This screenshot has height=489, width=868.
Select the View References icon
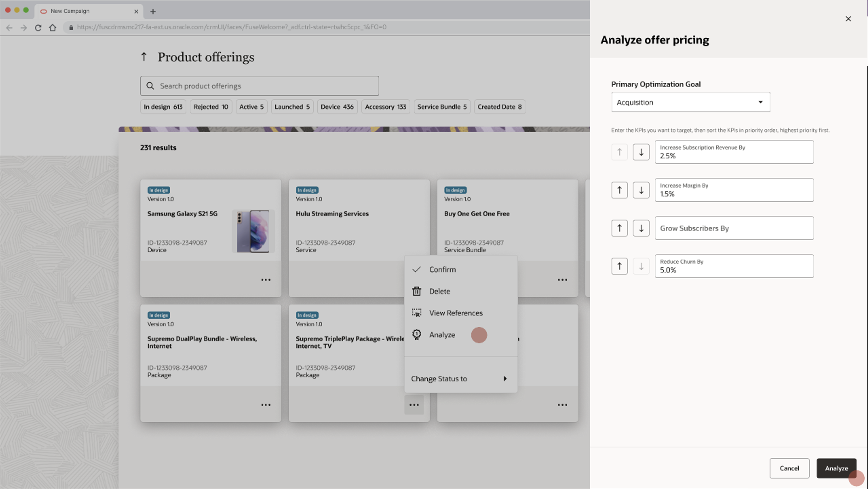pos(416,313)
